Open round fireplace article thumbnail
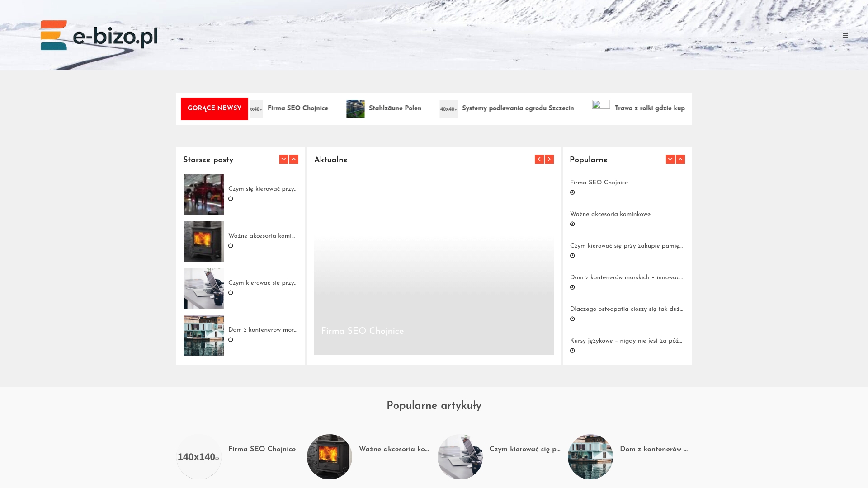The width and height of the screenshot is (868, 488). [329, 456]
